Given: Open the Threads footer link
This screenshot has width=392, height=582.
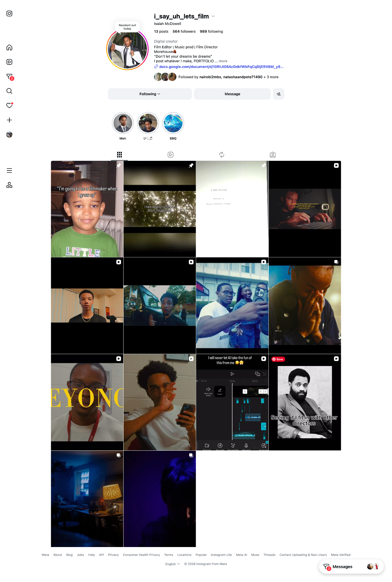Looking at the screenshot, I should click(x=269, y=555).
